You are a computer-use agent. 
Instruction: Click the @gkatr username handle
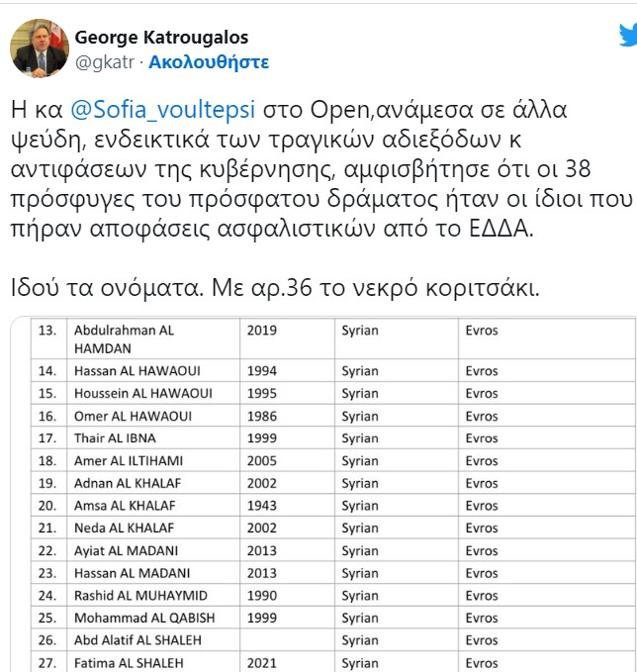[x=105, y=62]
